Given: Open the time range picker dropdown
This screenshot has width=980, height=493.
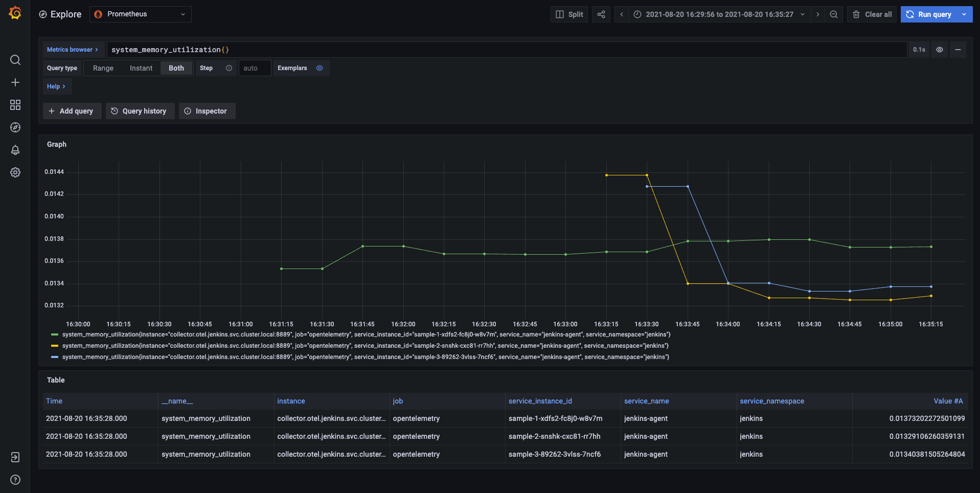Looking at the screenshot, I should [x=719, y=14].
